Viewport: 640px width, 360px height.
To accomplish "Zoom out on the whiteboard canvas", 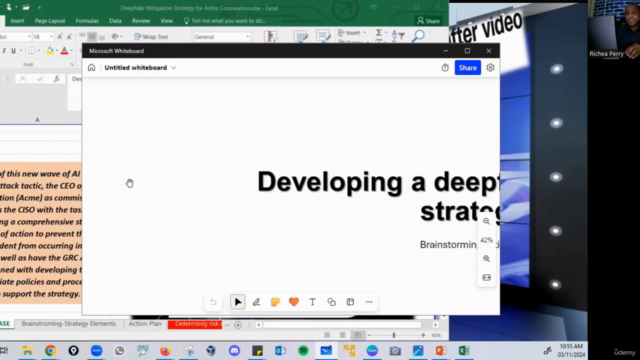I will (x=486, y=221).
